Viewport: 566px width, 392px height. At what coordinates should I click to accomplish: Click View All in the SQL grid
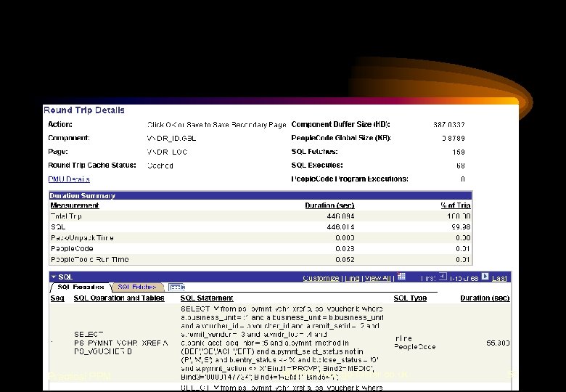pos(378,278)
